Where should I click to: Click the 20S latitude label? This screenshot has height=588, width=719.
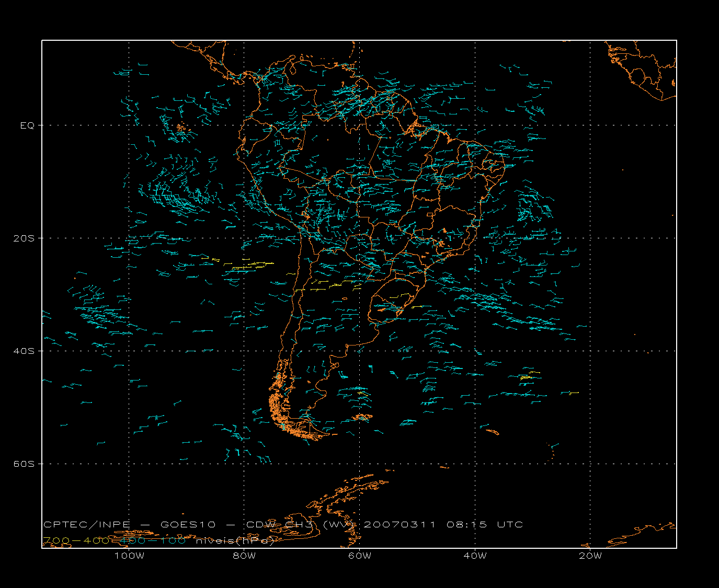(24, 238)
